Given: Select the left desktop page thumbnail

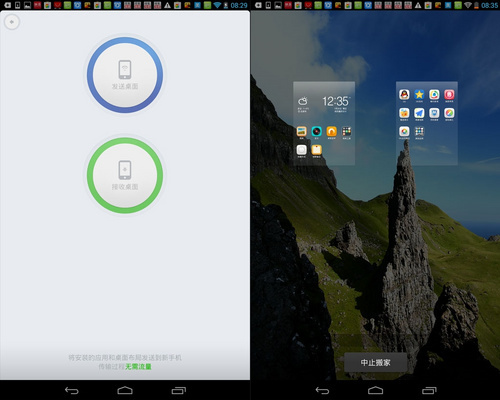Looking at the screenshot, I should 324,123.
